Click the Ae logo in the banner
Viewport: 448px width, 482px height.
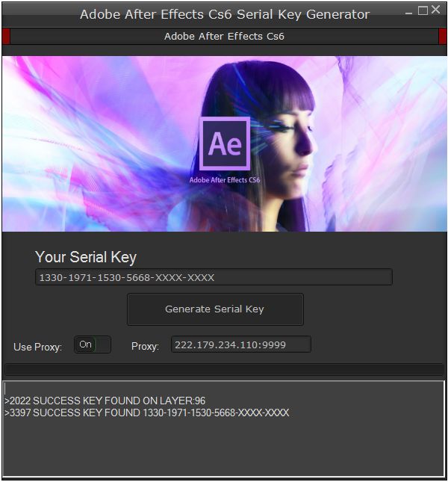click(x=225, y=143)
